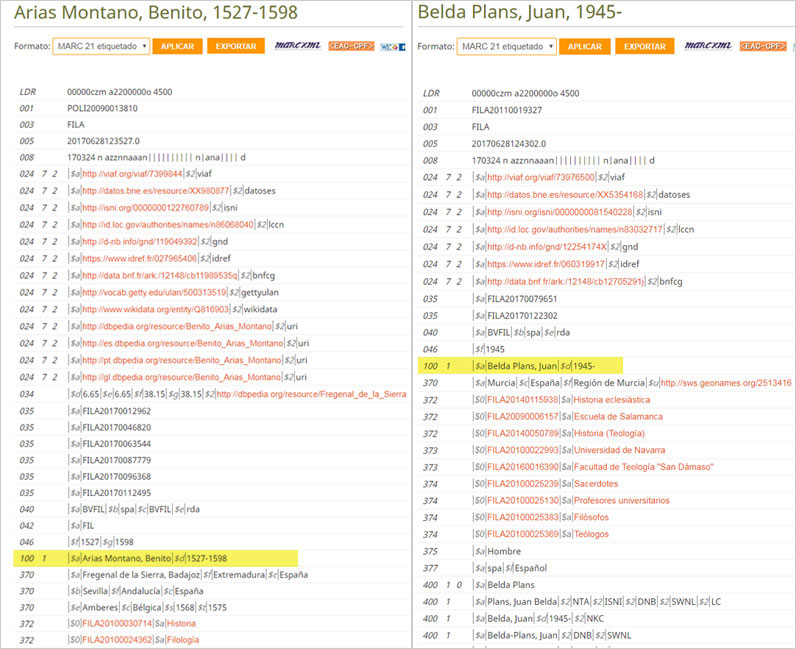Open idref.fr/060319917 link
The height and width of the screenshot is (649, 796).
click(x=546, y=264)
